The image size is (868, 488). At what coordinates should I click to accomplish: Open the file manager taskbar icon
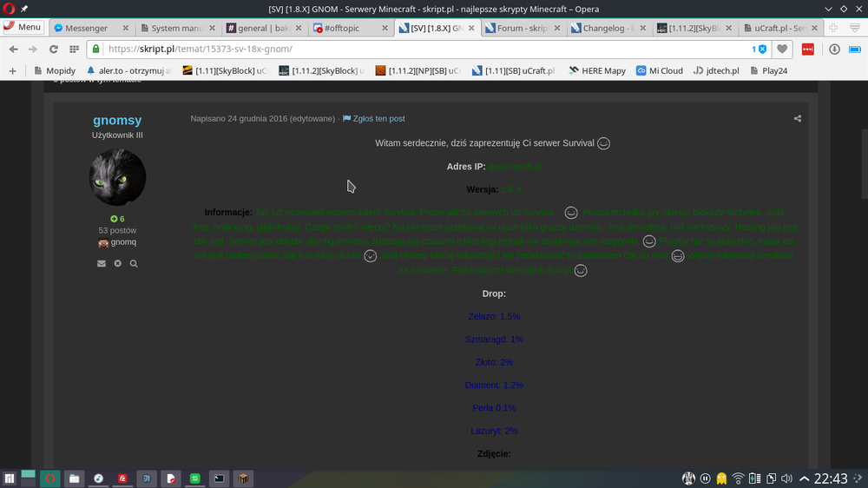[x=74, y=478]
